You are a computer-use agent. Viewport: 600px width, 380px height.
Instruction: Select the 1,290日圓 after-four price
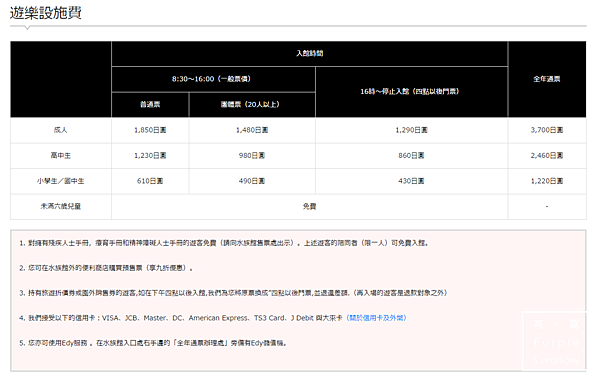pyautogui.click(x=411, y=130)
